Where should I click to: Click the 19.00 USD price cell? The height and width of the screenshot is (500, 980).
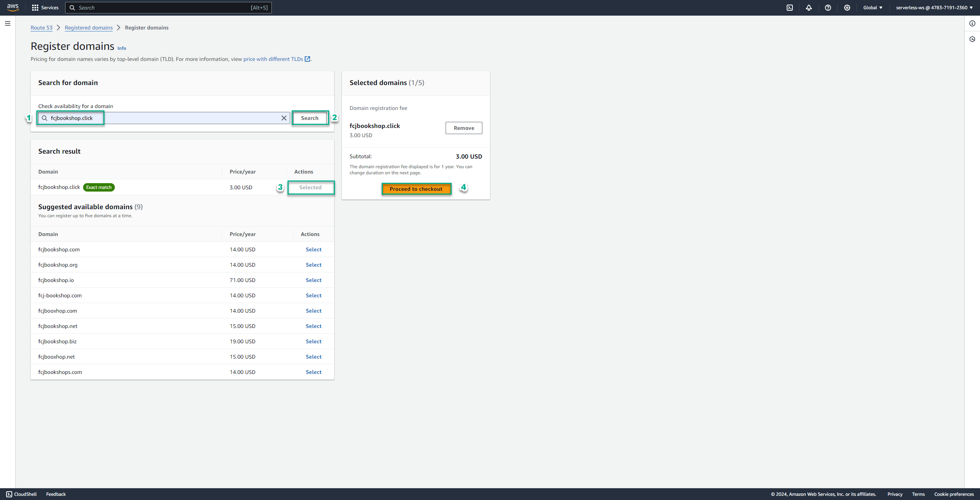(243, 341)
